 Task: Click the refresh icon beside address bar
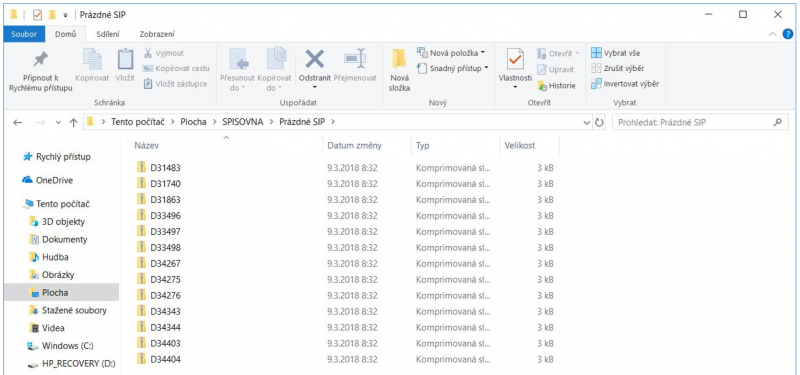point(599,122)
